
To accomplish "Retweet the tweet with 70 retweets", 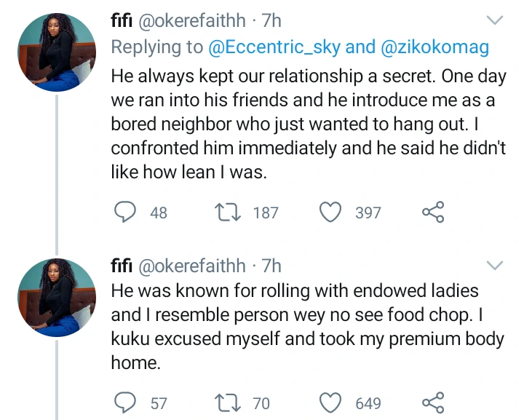I will (x=228, y=403).
